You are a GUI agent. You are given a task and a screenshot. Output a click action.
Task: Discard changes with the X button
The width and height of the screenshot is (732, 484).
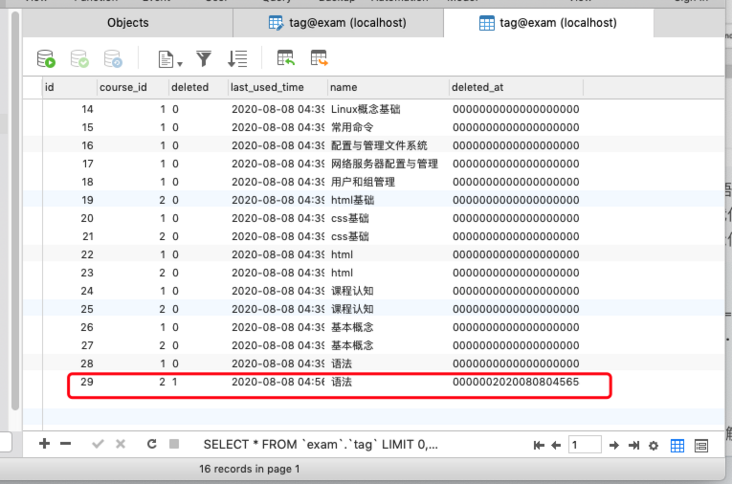coord(120,444)
